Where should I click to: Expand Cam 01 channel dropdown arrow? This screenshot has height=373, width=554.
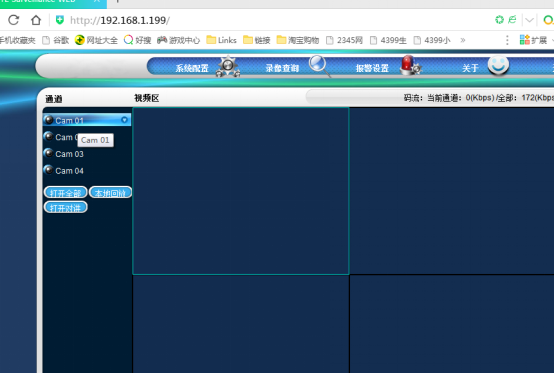124,120
